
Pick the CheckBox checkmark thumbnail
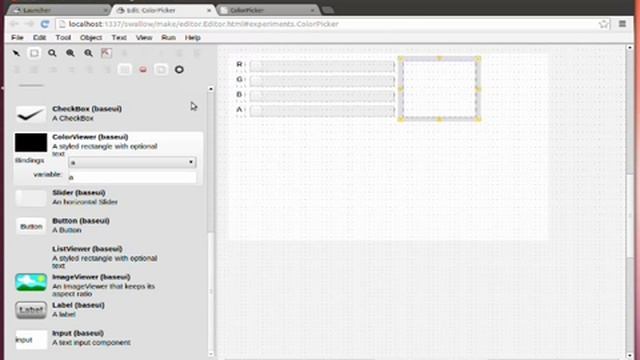31,114
